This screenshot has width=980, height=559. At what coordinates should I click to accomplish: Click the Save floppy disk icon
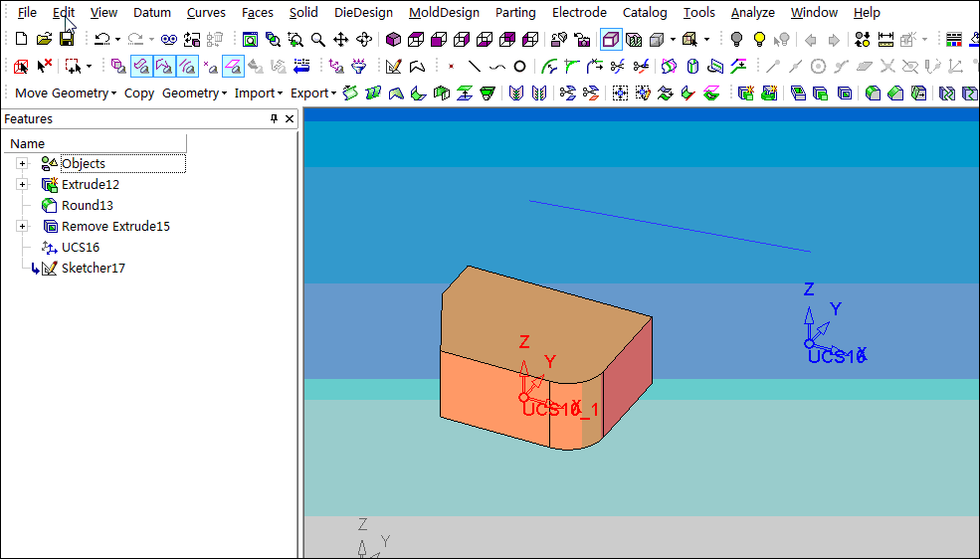click(x=67, y=40)
